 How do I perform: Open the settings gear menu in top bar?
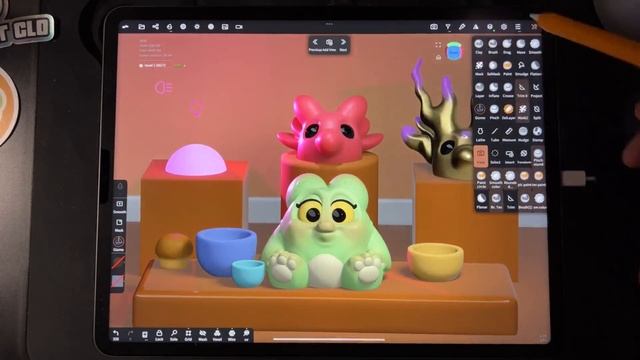[504, 27]
